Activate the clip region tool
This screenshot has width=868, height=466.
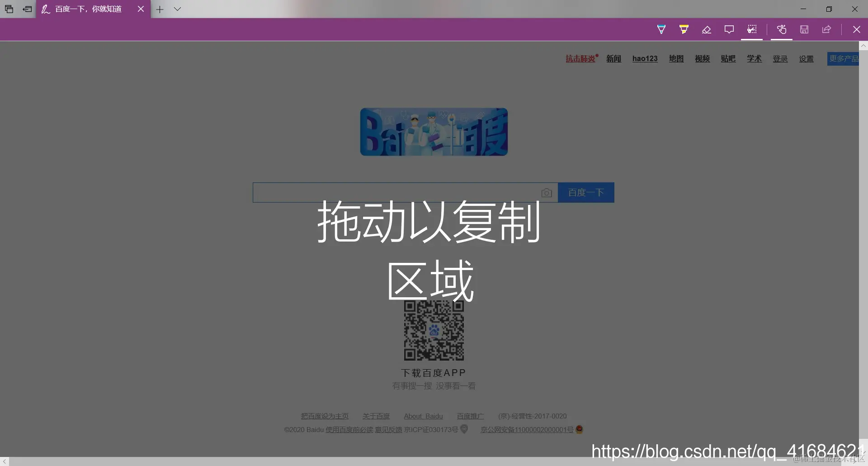pyautogui.click(x=751, y=29)
